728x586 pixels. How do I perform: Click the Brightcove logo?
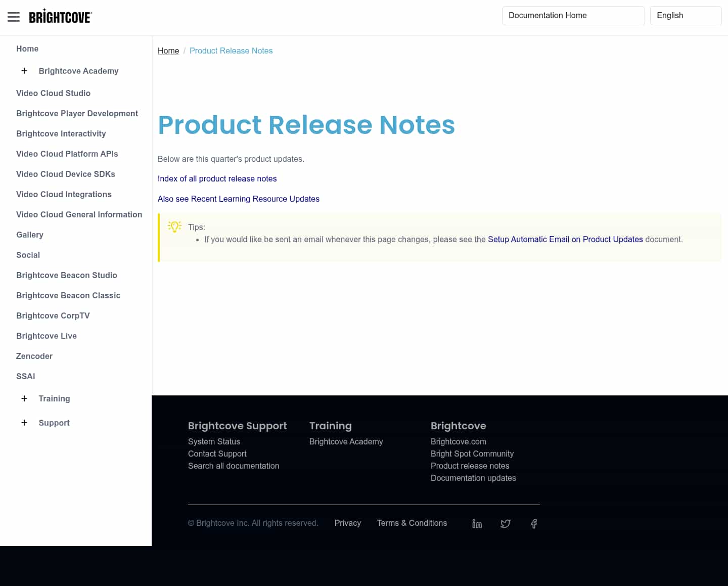click(x=60, y=16)
